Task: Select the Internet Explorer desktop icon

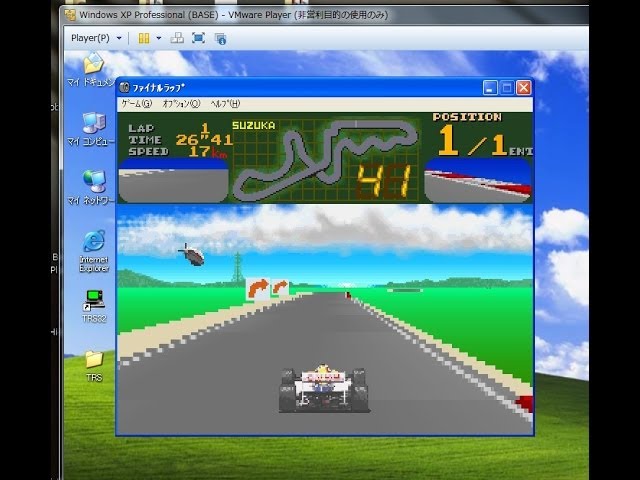Action: click(x=94, y=251)
